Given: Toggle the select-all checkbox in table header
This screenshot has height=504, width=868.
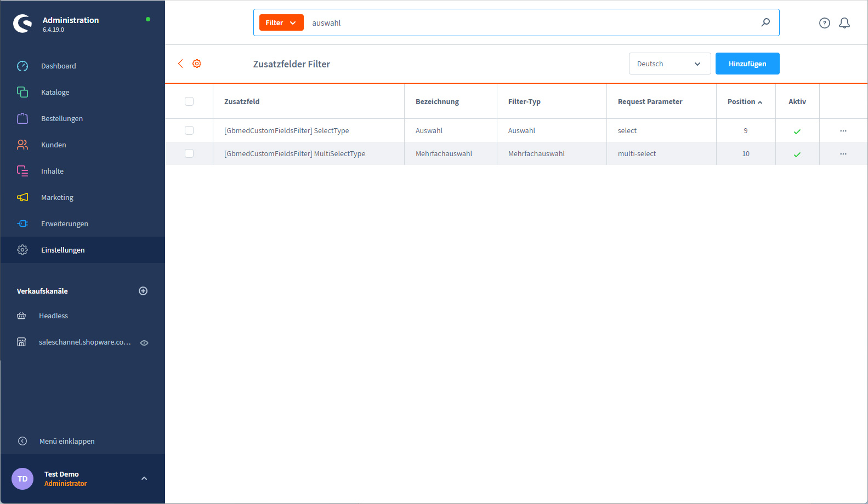Looking at the screenshot, I should tap(189, 101).
